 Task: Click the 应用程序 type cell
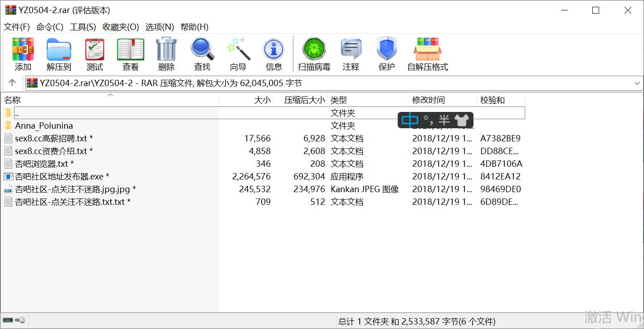(x=347, y=176)
